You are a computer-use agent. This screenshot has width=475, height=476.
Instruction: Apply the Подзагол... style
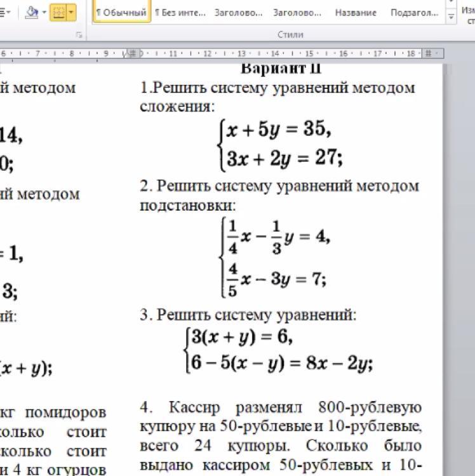[415, 13]
